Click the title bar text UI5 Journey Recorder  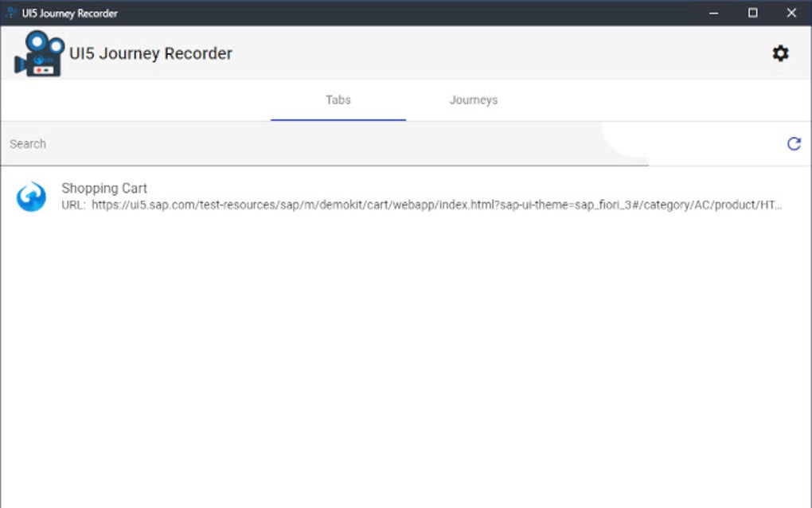tap(70, 13)
